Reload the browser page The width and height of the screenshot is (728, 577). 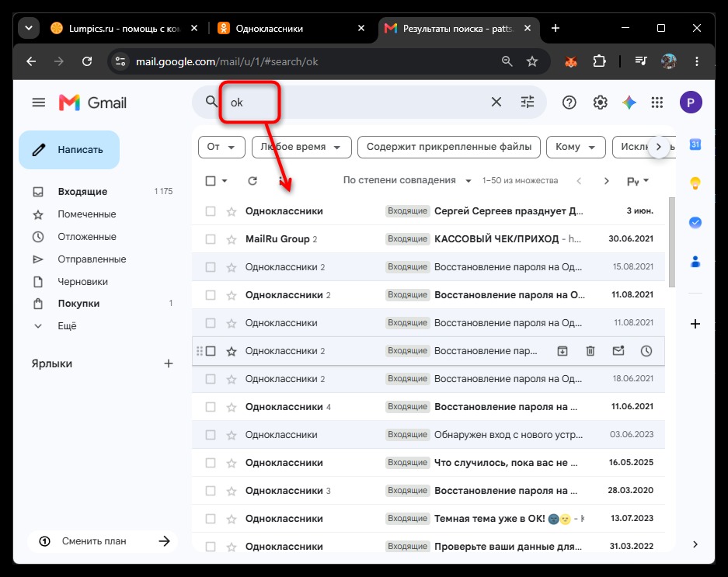pyautogui.click(x=87, y=61)
